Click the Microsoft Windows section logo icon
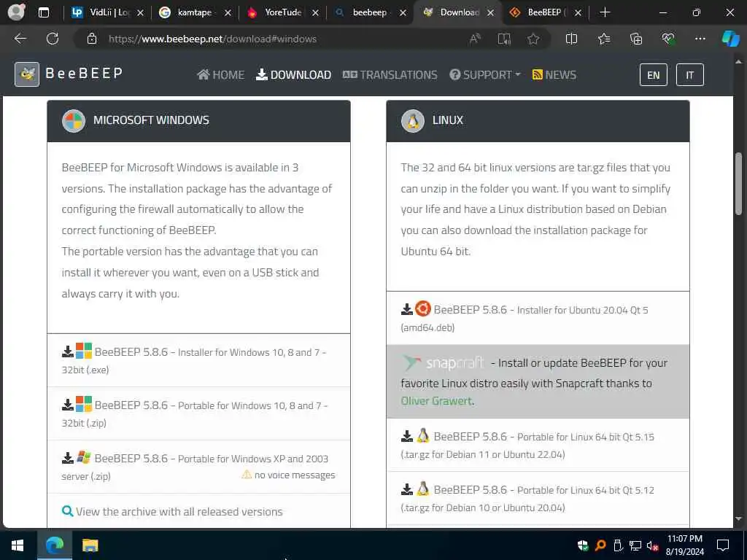The height and width of the screenshot is (560, 747). 74,120
